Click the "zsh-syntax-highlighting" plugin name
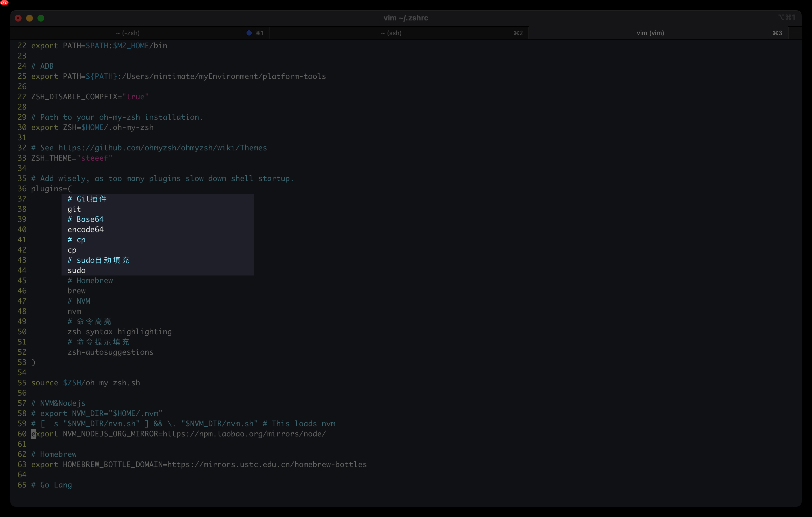The height and width of the screenshot is (517, 812). click(119, 331)
